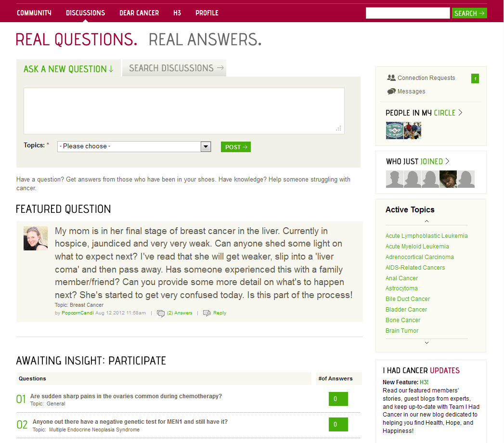The width and height of the screenshot is (504, 443).
Task: Open the Connection Requests link
Action: [426, 78]
